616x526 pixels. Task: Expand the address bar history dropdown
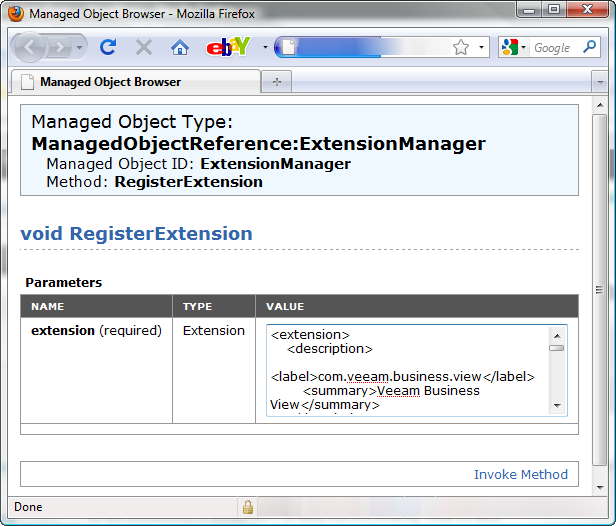tap(481, 47)
